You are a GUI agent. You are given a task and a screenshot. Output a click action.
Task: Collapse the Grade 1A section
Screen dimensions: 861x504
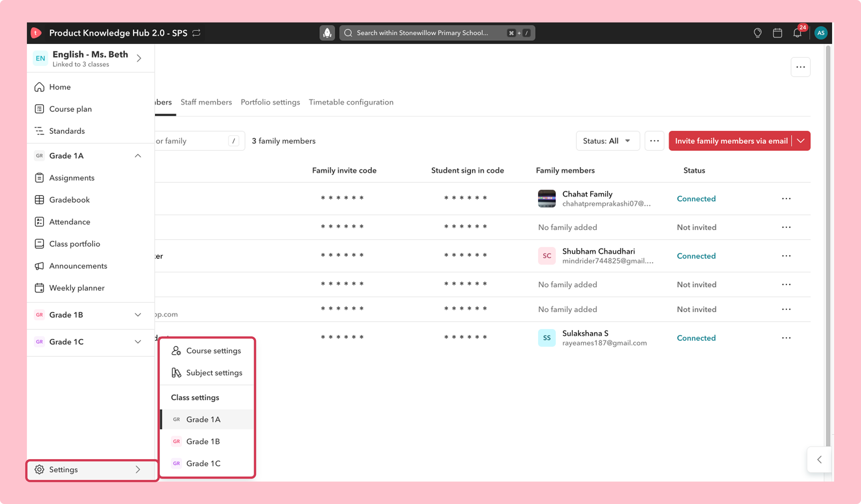coord(138,156)
